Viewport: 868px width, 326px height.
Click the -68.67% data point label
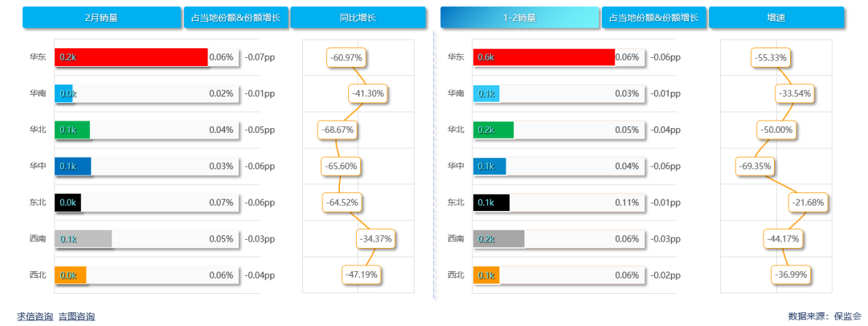tap(338, 130)
